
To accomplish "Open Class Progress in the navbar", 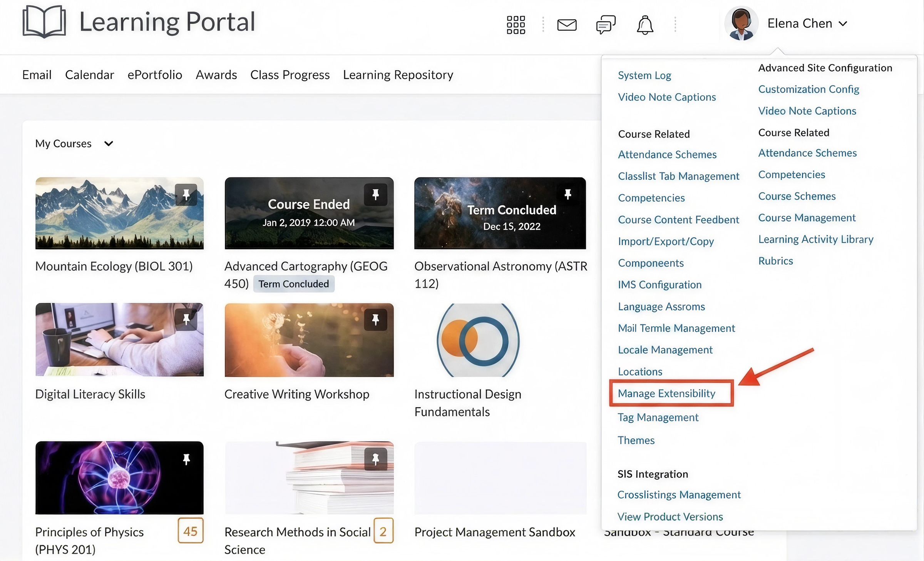I will [290, 75].
